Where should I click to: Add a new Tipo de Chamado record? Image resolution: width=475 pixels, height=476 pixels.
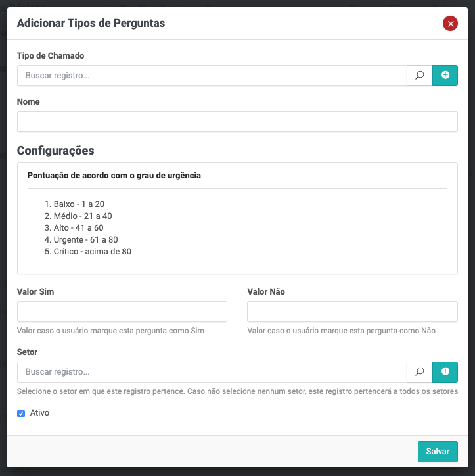[x=445, y=76]
